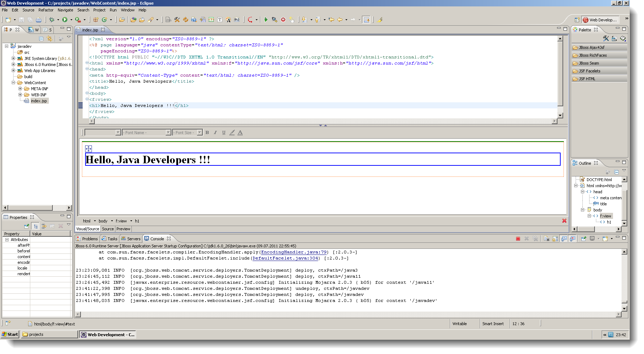Apply Italic formatting in the visual editor toolbar
Image resolution: width=644 pixels, height=354 pixels.
215,132
